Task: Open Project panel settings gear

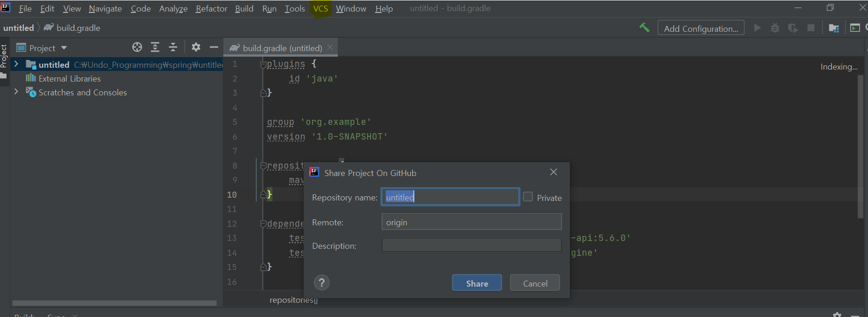Action: (x=196, y=47)
